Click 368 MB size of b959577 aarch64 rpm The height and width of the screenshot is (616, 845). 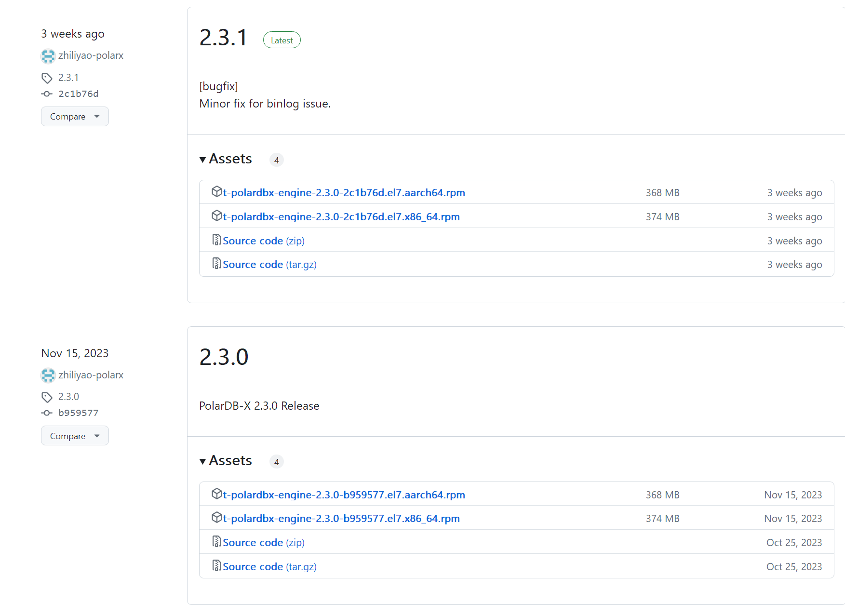pyautogui.click(x=663, y=495)
